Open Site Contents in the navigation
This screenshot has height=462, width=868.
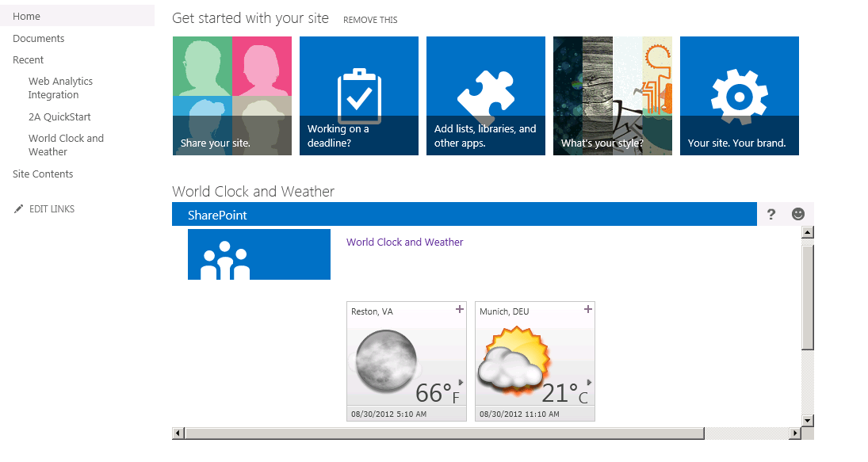(x=43, y=174)
